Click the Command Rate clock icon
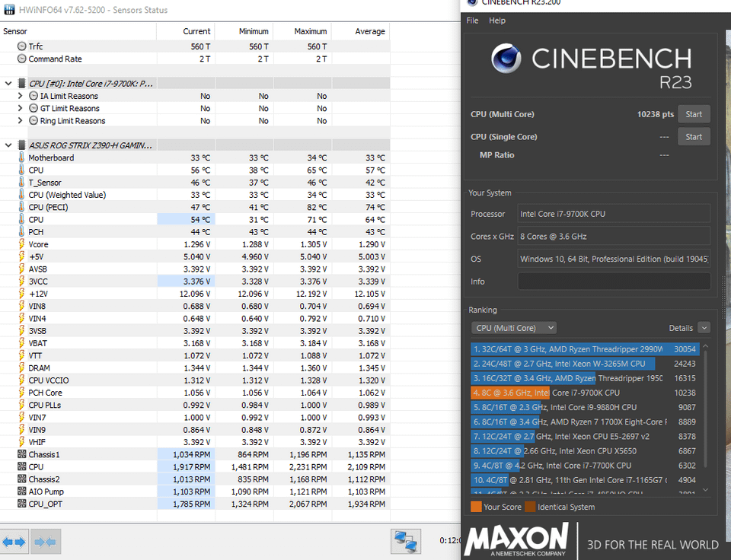Image resolution: width=731 pixels, height=560 pixels. click(x=21, y=59)
